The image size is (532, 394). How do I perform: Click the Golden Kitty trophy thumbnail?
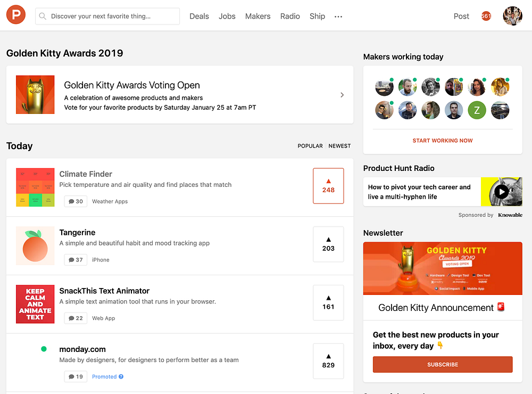[35, 95]
